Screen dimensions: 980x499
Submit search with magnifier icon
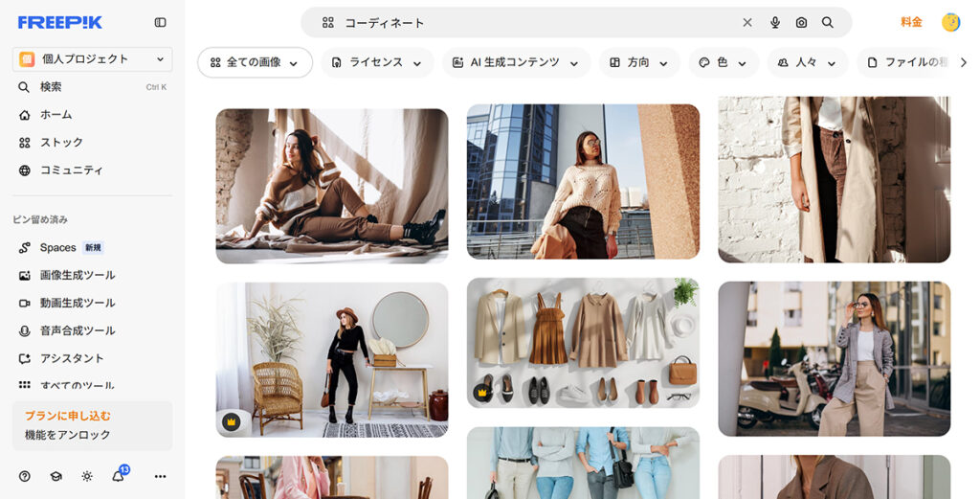coord(828,23)
